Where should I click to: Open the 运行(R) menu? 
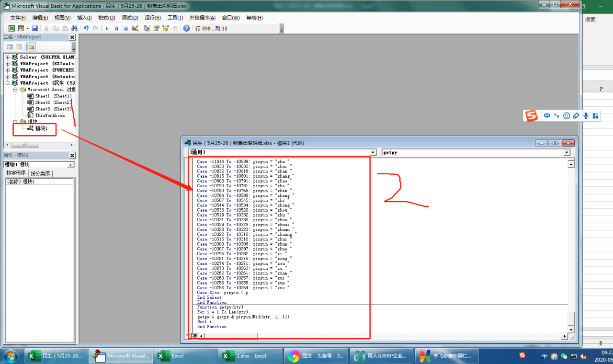[x=152, y=18]
